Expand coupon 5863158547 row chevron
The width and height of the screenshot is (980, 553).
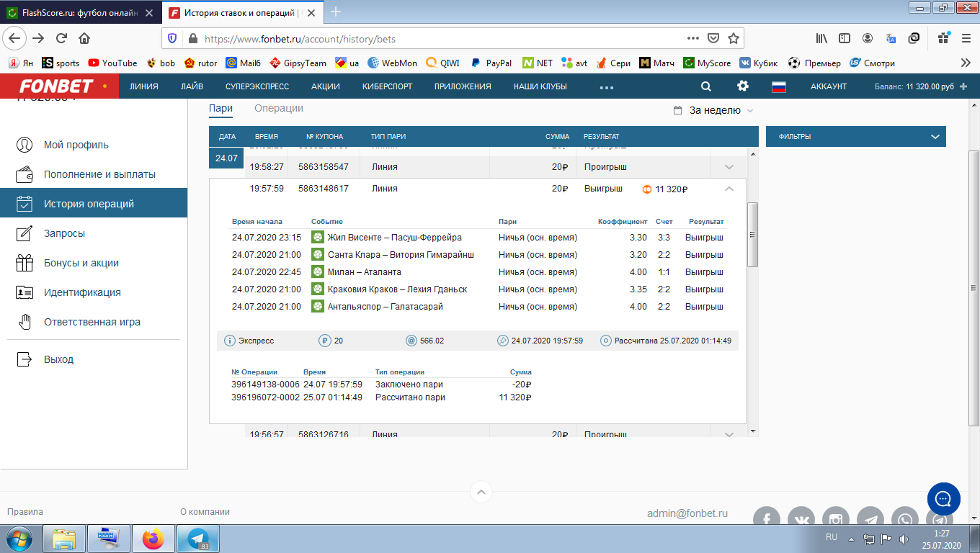coord(729,167)
